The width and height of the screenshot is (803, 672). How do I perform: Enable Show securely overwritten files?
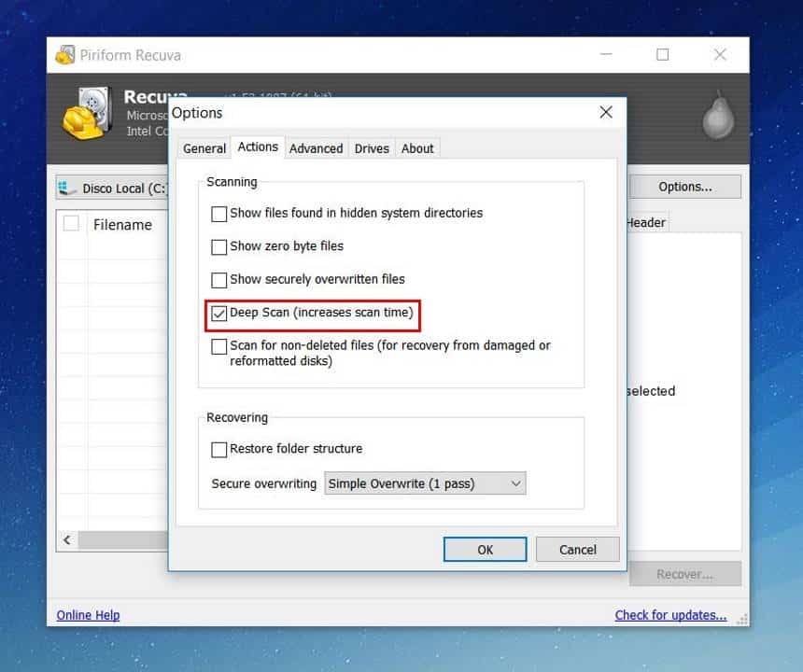point(219,280)
